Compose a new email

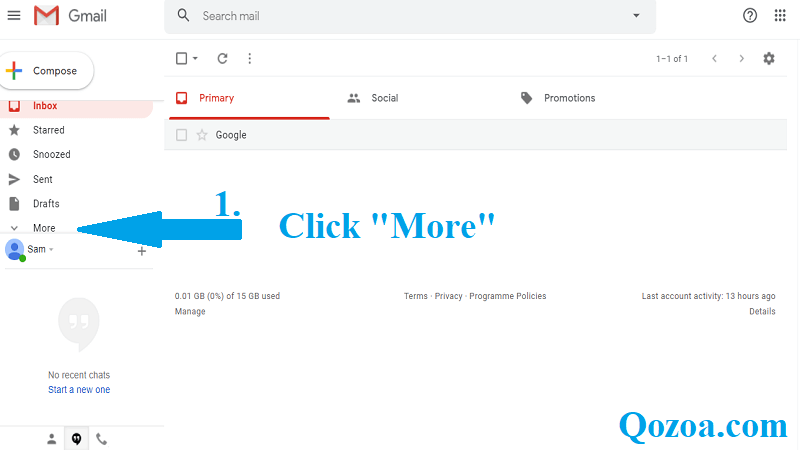pos(46,71)
